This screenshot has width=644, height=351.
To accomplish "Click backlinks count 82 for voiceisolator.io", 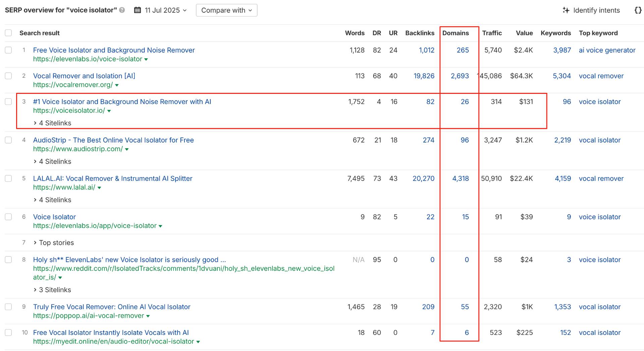I will coord(430,102).
